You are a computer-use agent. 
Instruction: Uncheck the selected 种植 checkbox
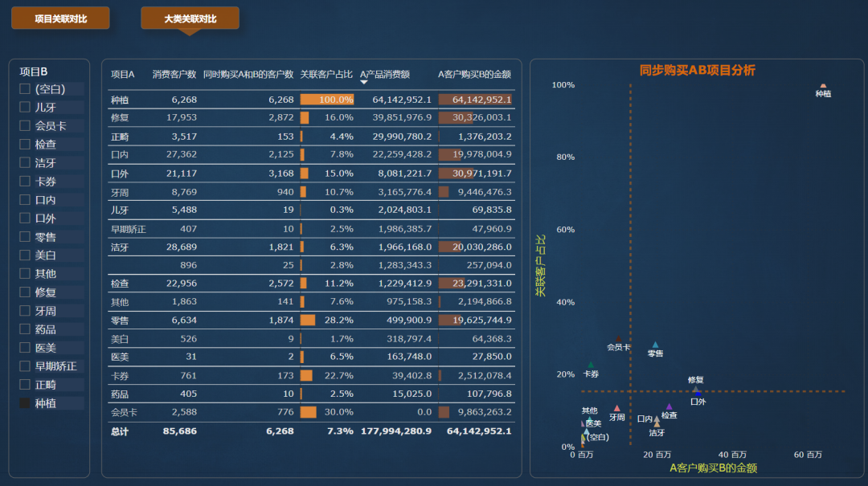tap(24, 403)
